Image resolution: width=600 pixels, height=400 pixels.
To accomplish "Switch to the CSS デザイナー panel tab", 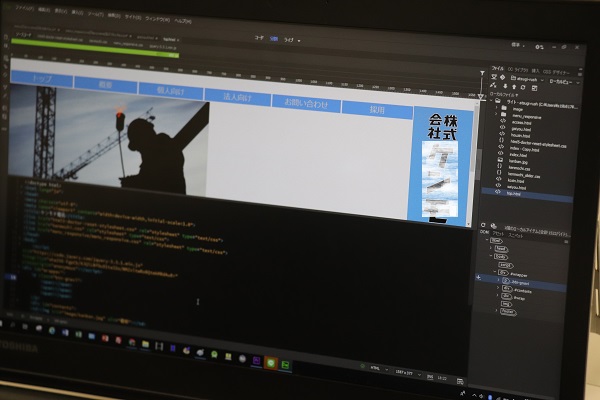I will coord(556,72).
